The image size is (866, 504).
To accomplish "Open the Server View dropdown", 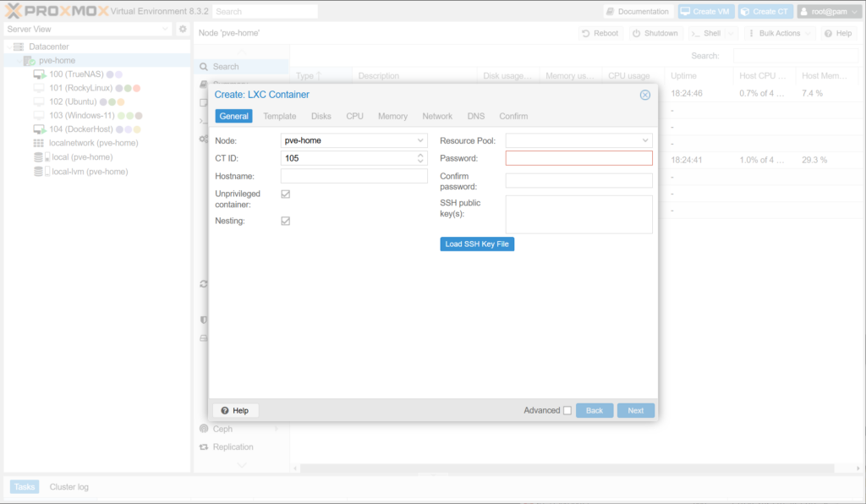I will tap(87, 30).
